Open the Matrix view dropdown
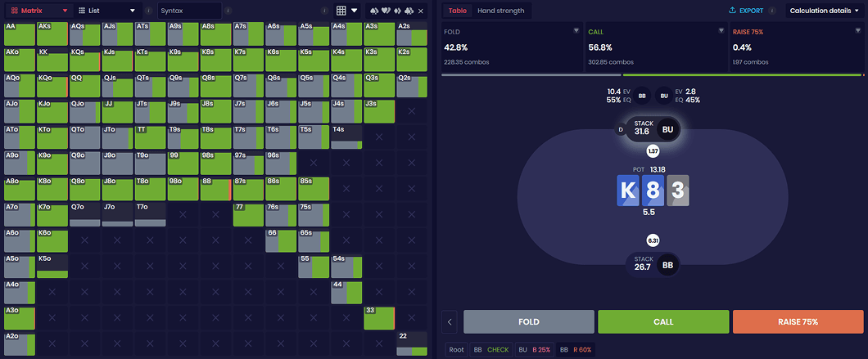This screenshot has width=868, height=359. coord(36,11)
